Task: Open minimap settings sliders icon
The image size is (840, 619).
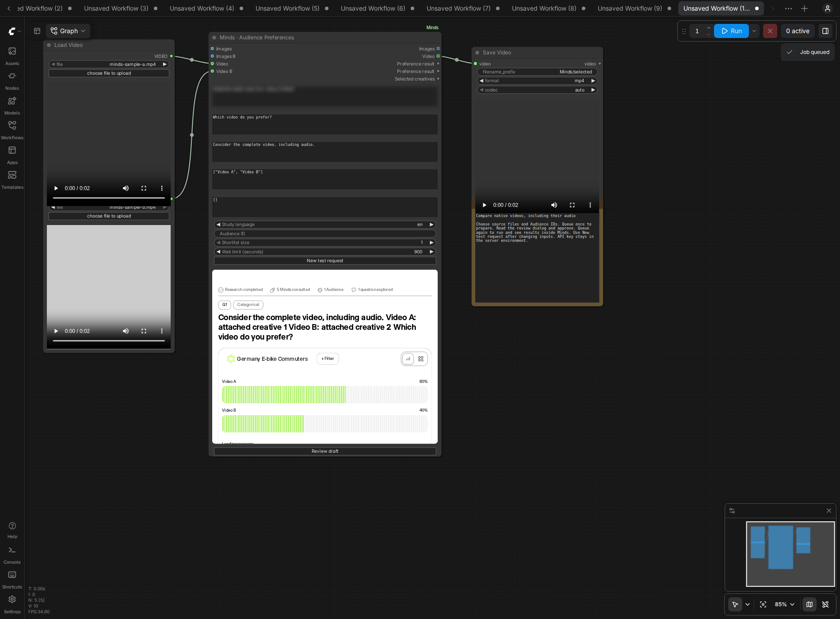Action: click(732, 511)
